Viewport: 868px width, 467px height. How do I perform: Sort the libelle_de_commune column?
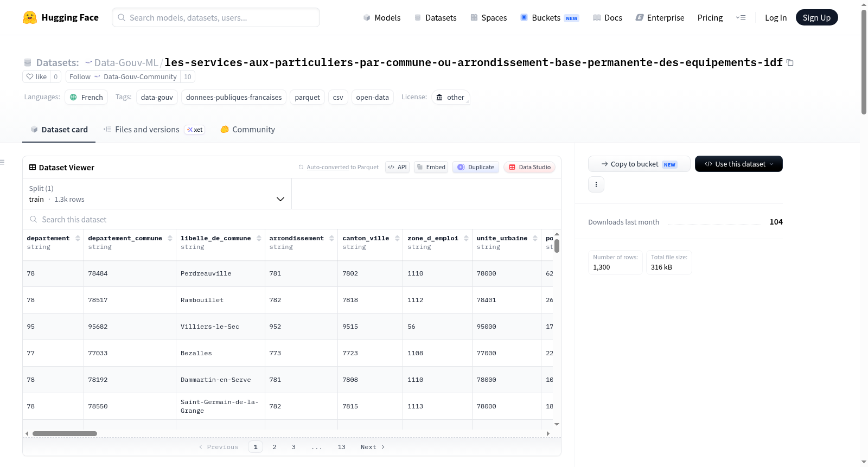click(x=259, y=238)
